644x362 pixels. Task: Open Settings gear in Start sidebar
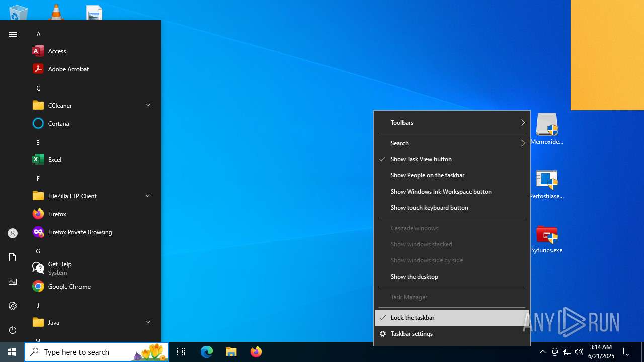point(13,306)
